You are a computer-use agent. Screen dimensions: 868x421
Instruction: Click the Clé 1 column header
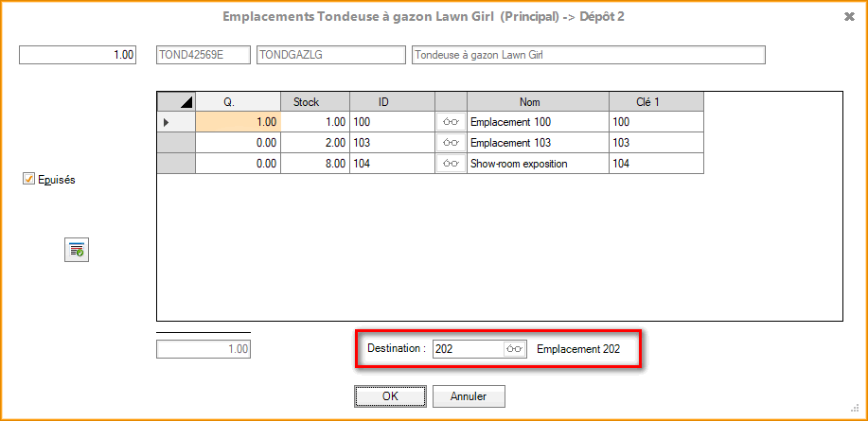[655, 101]
